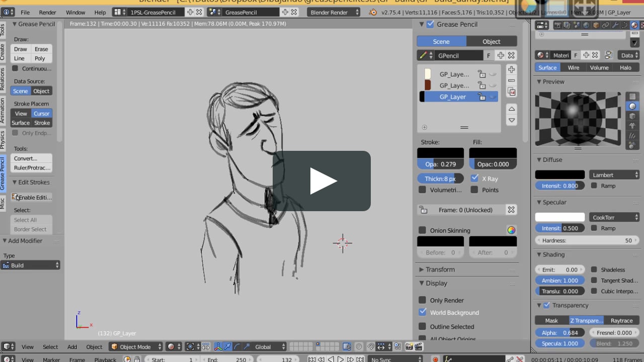644x362 pixels.
Task: Click the Erase button
Action: pyautogui.click(x=41, y=49)
